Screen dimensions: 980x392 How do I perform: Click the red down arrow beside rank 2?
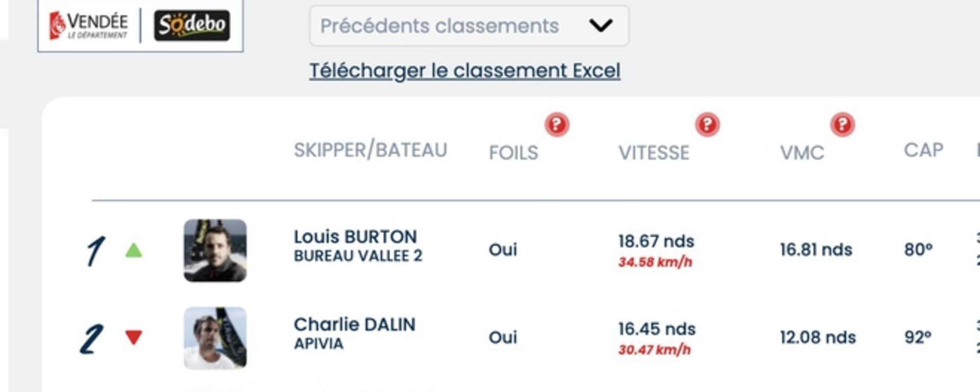134,337
